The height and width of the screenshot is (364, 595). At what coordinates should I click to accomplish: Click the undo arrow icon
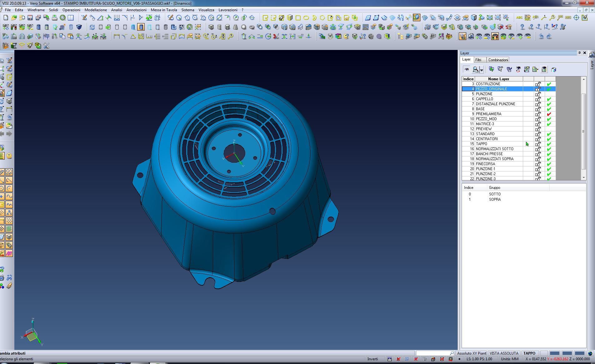click(x=541, y=37)
